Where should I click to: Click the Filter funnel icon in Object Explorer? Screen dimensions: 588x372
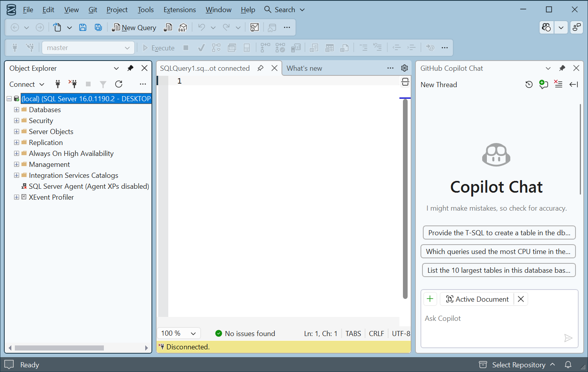click(x=103, y=84)
